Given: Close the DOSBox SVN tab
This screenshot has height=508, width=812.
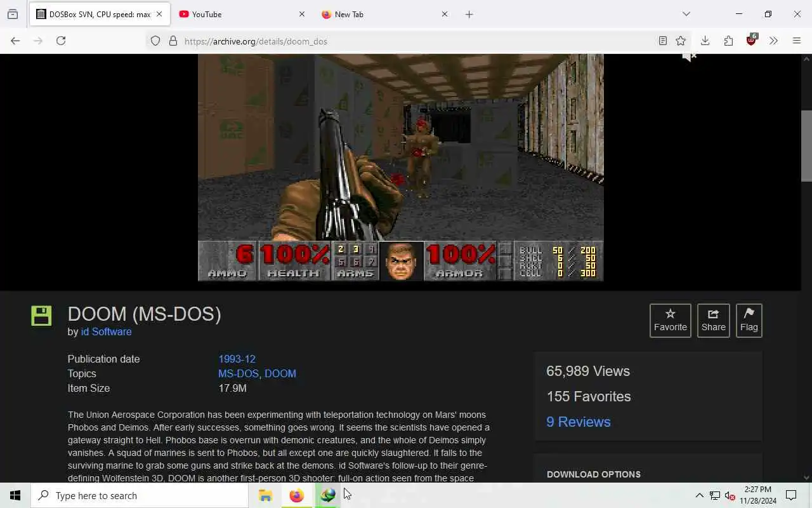Looking at the screenshot, I should coord(159,14).
